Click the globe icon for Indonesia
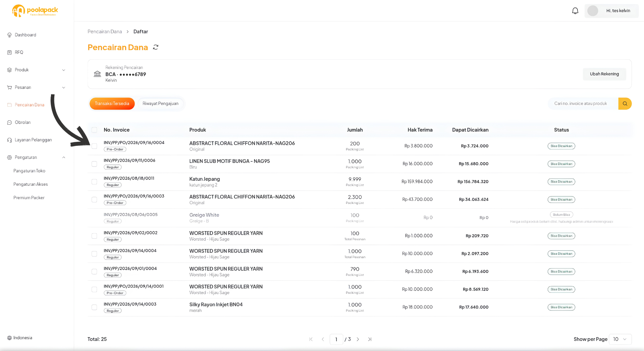Screen dimensions: 644x351 [x=9, y=338]
